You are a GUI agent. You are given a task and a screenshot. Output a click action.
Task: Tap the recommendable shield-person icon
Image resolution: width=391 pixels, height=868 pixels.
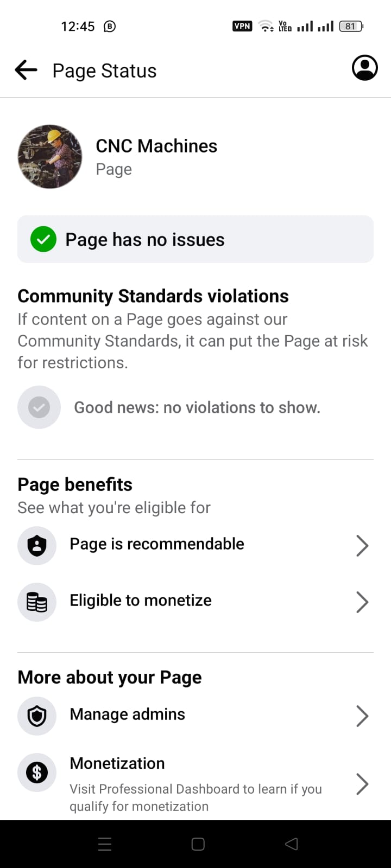[x=37, y=546]
